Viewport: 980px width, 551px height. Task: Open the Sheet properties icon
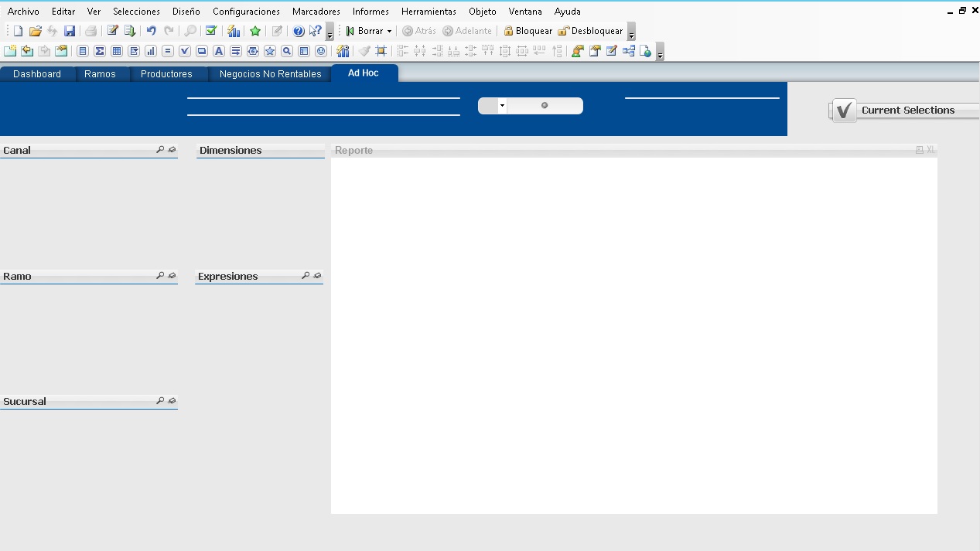[x=61, y=51]
